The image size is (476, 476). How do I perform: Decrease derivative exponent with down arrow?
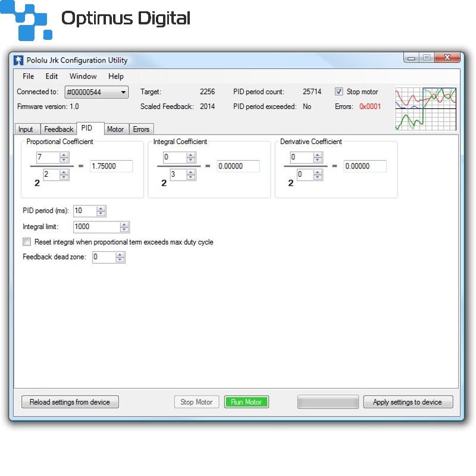[318, 177]
